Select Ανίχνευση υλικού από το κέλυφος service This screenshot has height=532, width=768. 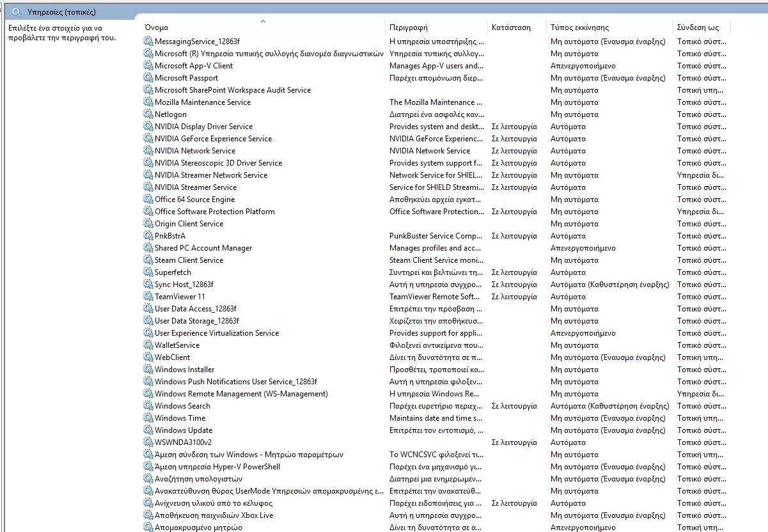(436, 503)
